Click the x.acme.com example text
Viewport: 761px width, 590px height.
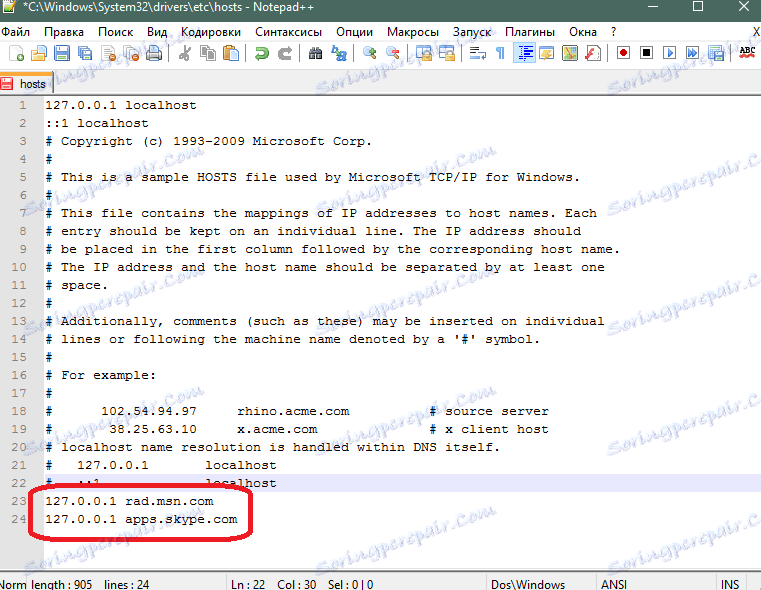[277, 429]
